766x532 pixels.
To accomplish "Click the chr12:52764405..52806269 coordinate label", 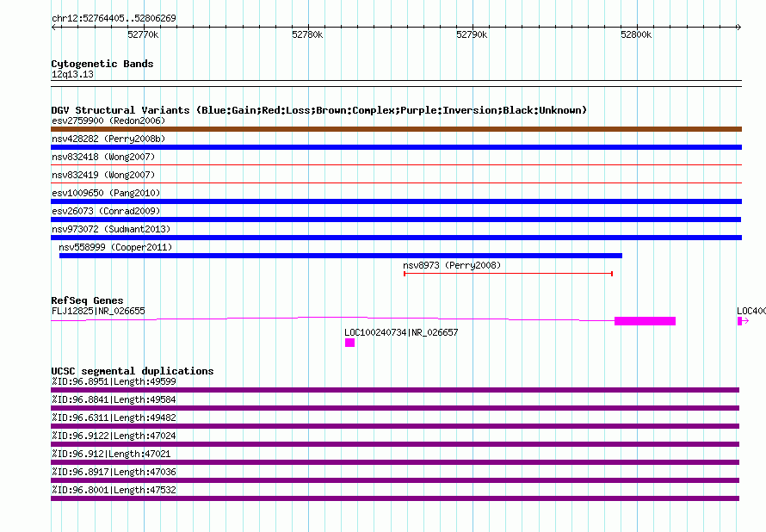I will [114, 18].
